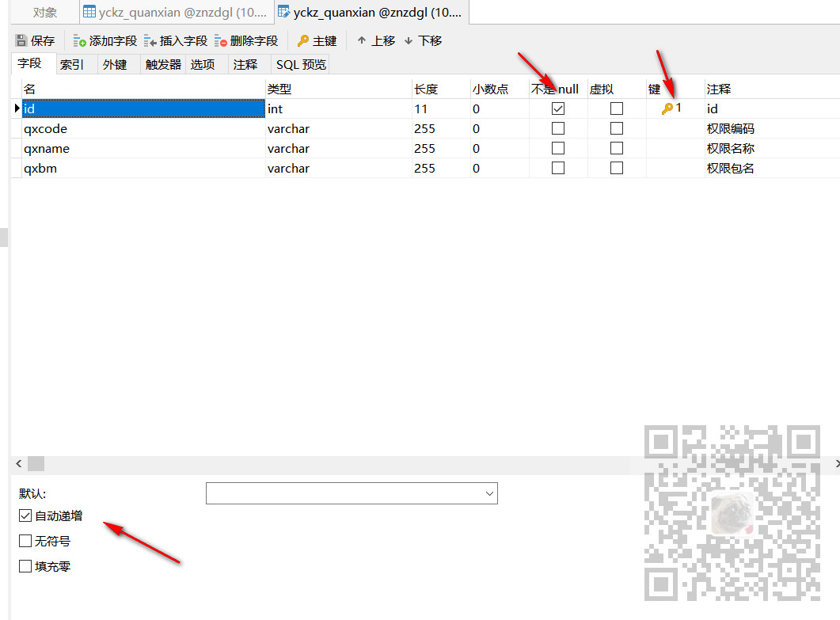Click decimal 0 cell in qxcode row
This screenshot has width=840, height=620.
(500, 128)
